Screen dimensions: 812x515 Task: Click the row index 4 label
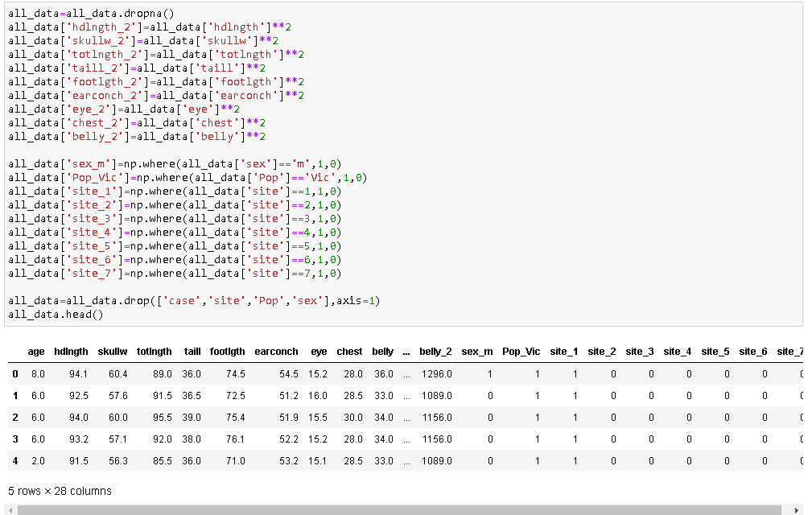[x=15, y=460]
